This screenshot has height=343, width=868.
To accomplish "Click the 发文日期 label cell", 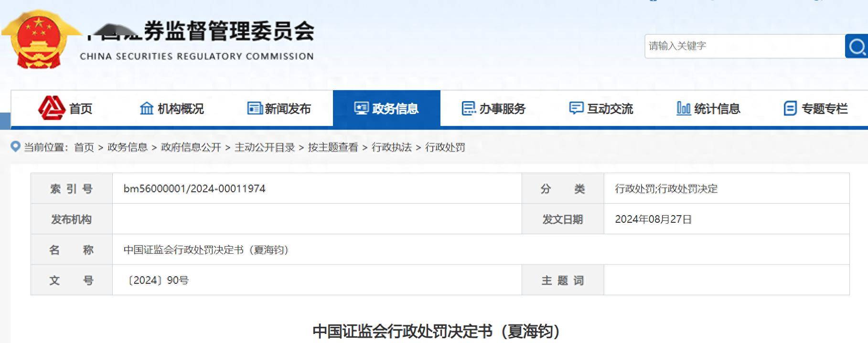I will pos(563,219).
